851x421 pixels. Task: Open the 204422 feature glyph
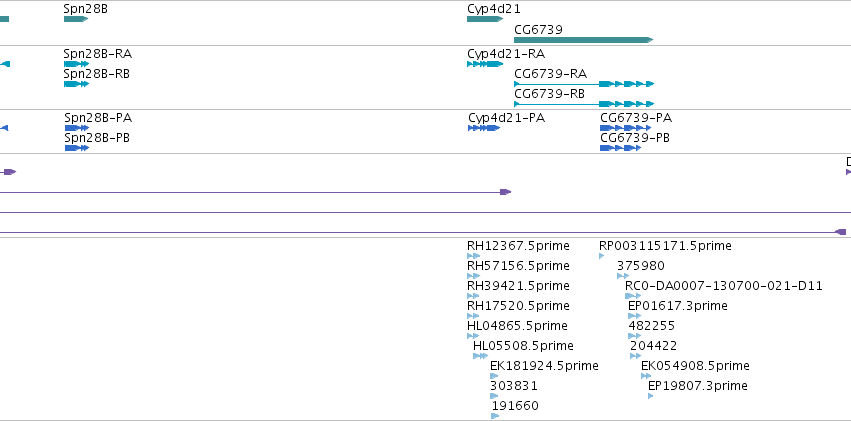635,356
